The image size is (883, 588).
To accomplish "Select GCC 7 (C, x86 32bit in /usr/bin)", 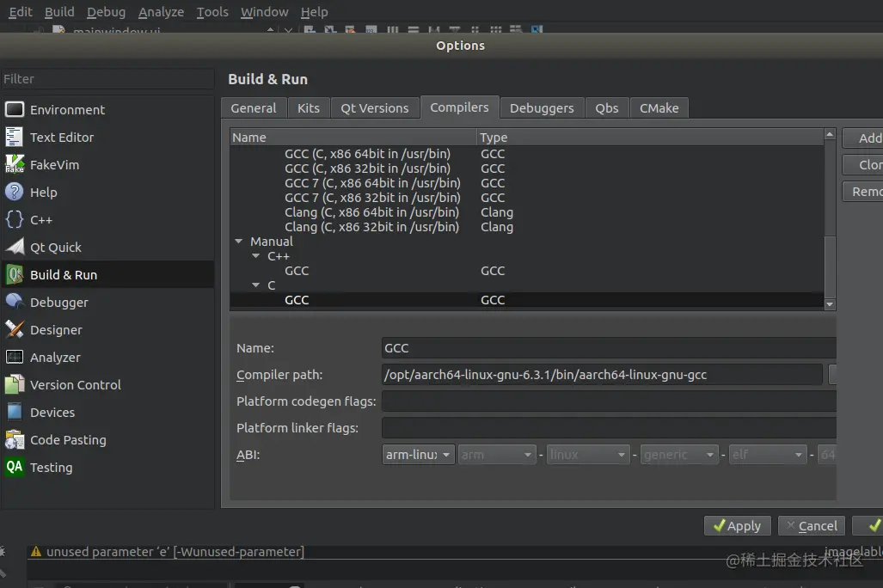I will coord(526,198).
